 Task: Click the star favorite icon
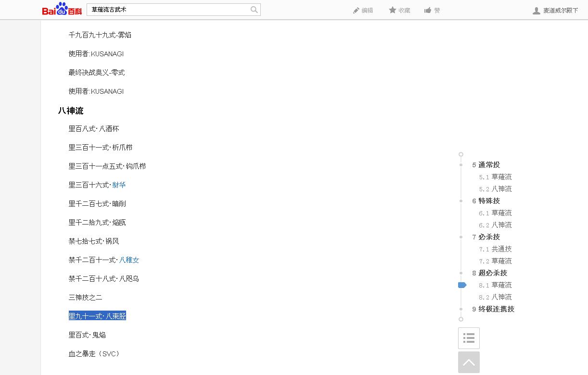[393, 10]
